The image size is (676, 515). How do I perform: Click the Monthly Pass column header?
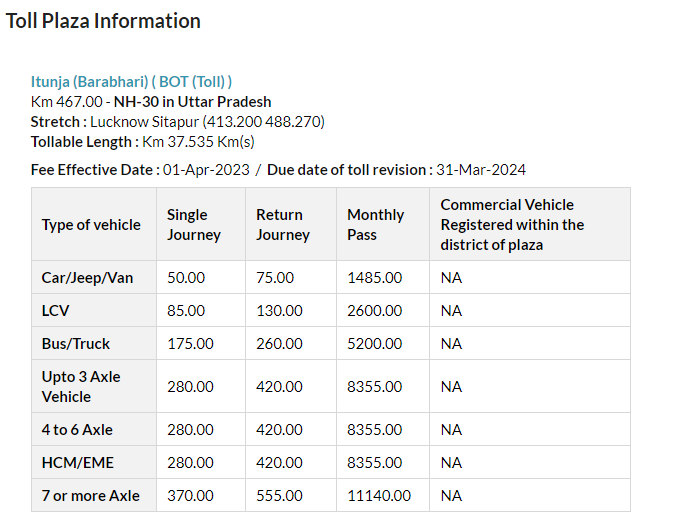pos(375,225)
